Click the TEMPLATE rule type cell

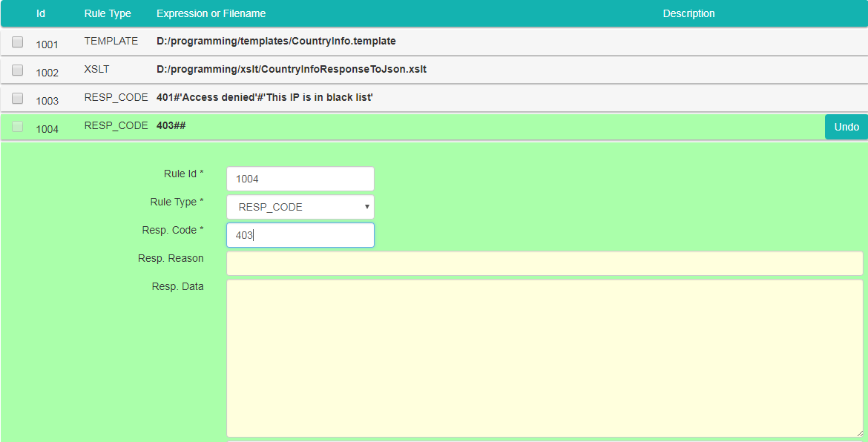(x=111, y=42)
